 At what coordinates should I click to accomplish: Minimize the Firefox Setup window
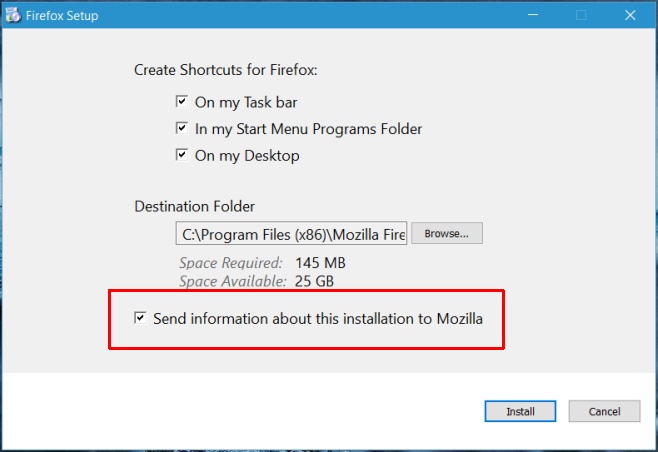click(x=533, y=15)
